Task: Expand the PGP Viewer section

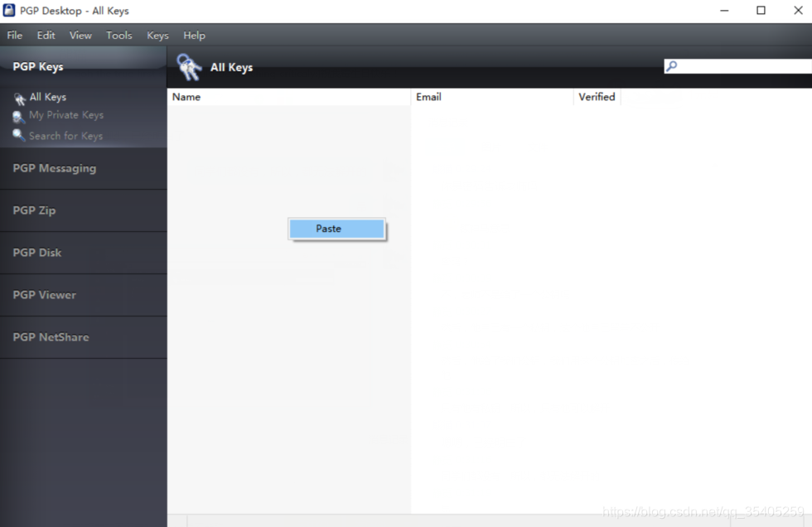Action: coord(84,295)
